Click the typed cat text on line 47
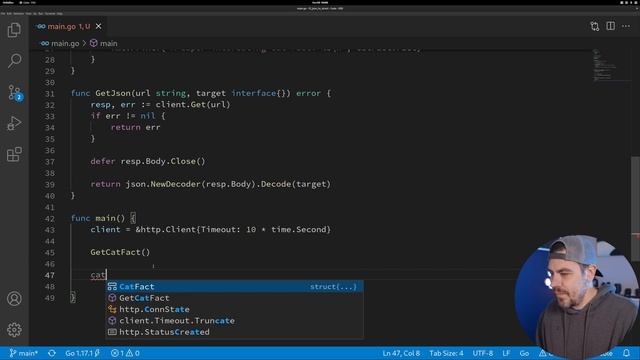Screen dimensions: 640x360 point(98,275)
